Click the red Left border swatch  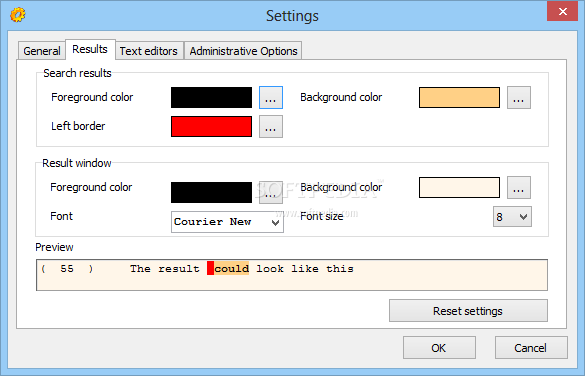[212, 126]
